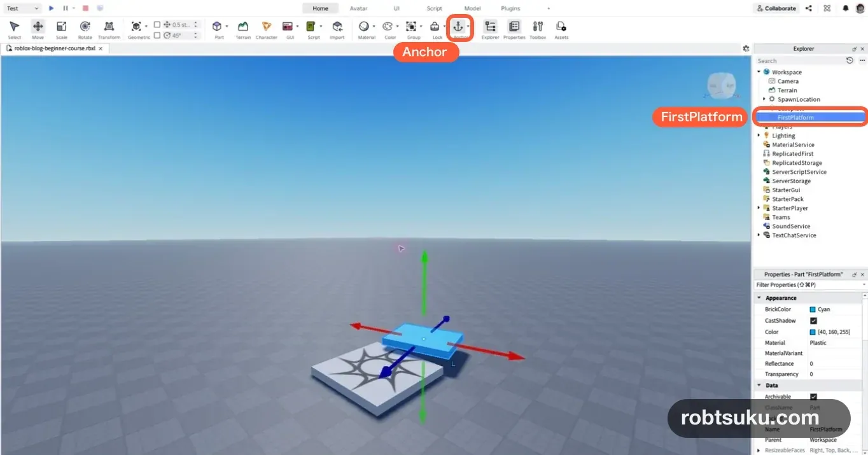Screen dimensions: 868x455
Task: Select FirstPlatform in Explorer
Action: click(809, 117)
